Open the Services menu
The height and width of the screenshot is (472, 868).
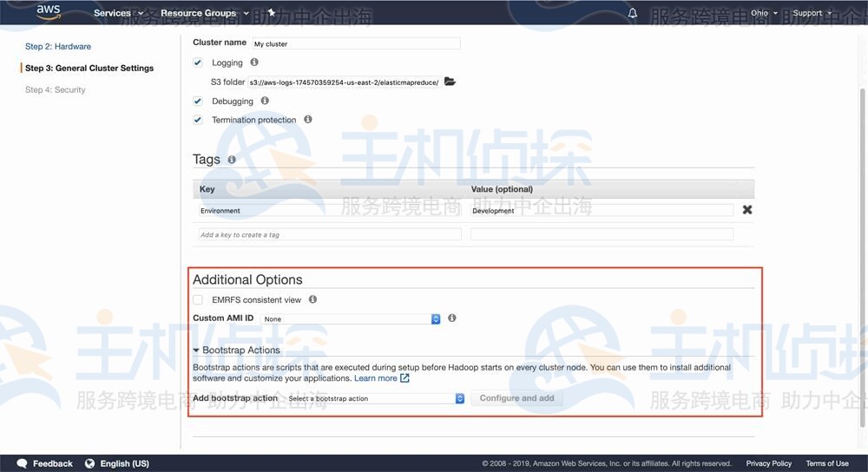pyautogui.click(x=118, y=13)
